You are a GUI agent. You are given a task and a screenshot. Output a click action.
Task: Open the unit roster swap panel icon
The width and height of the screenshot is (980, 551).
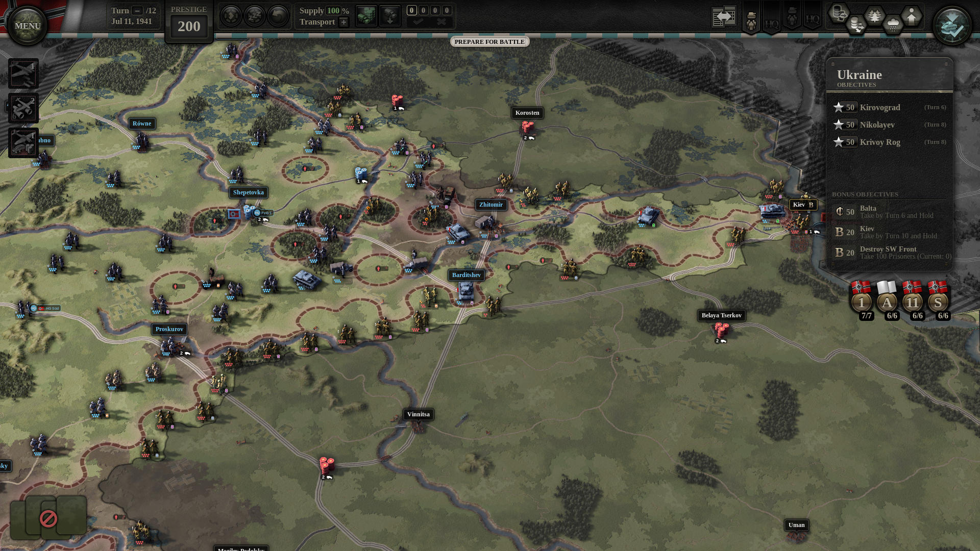tap(724, 16)
